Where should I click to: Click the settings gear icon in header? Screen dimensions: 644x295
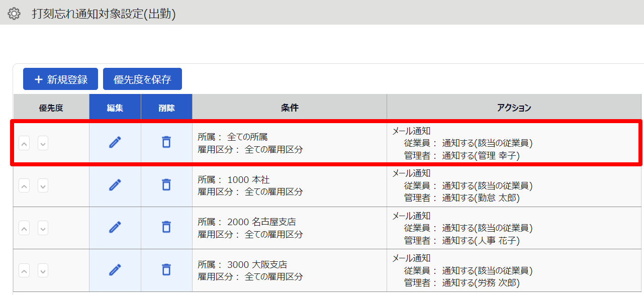(x=14, y=14)
